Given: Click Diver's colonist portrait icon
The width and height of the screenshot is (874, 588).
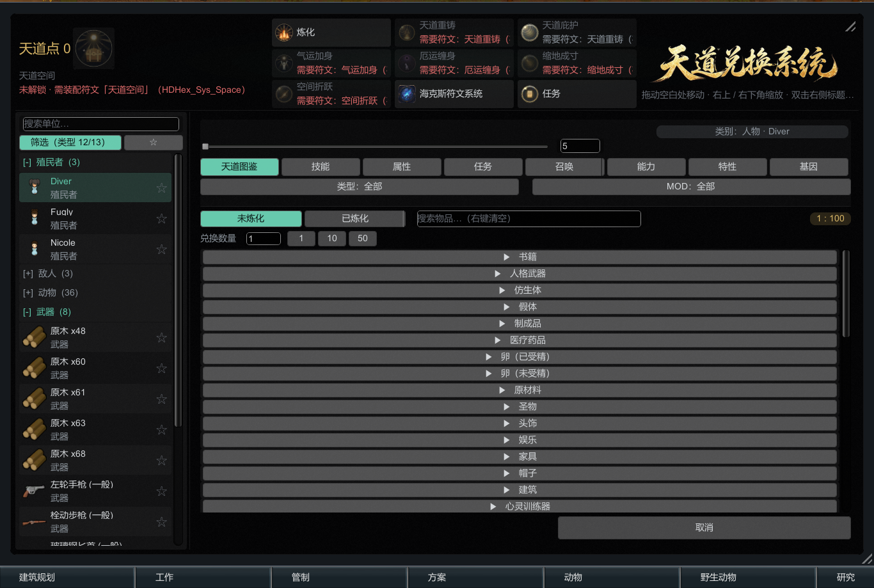Looking at the screenshot, I should tap(34, 187).
